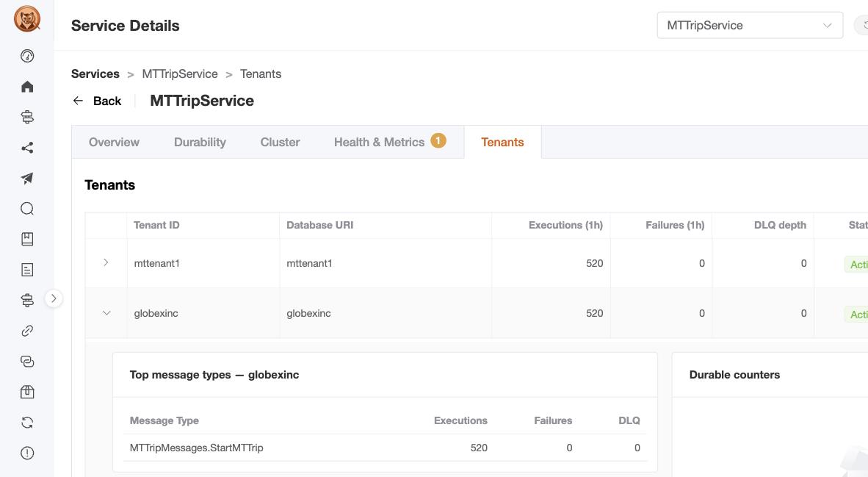
Task: Switch to the Durability tab
Action: tap(200, 143)
